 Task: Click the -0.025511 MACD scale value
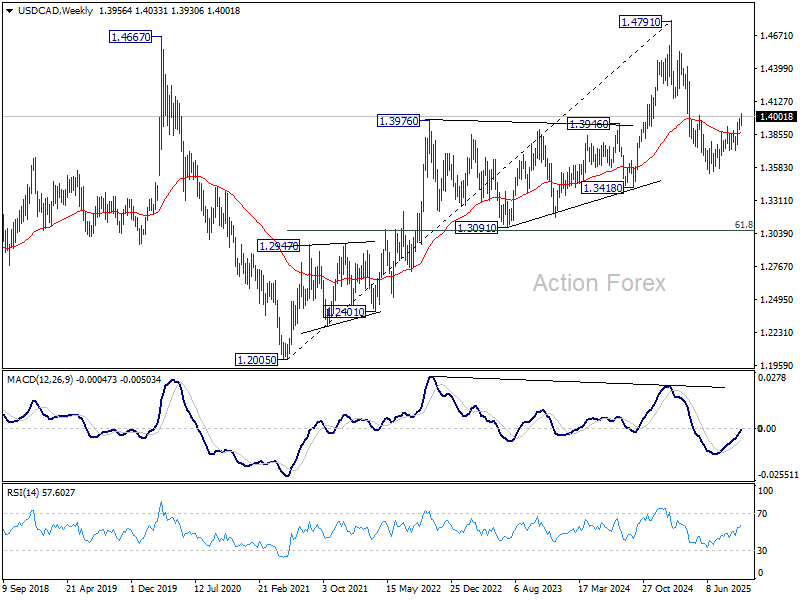pos(778,475)
